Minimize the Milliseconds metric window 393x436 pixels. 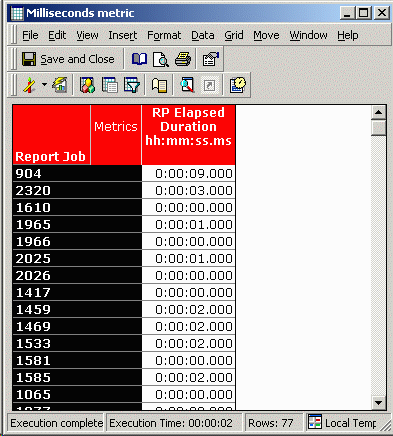[x=348, y=13]
